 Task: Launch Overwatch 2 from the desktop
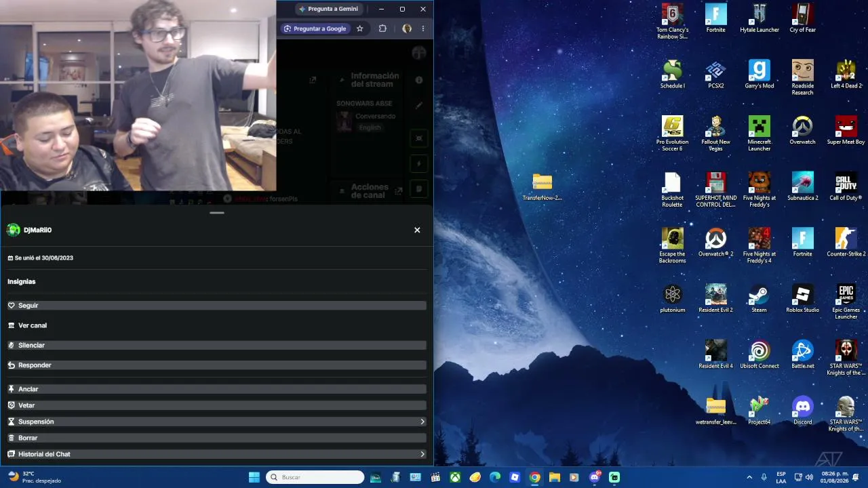coord(715,243)
